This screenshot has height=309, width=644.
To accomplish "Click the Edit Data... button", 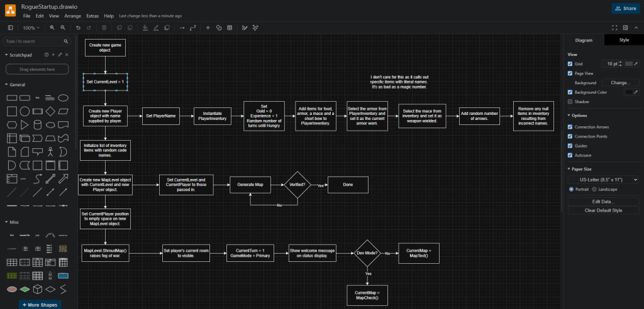I will (603, 202).
